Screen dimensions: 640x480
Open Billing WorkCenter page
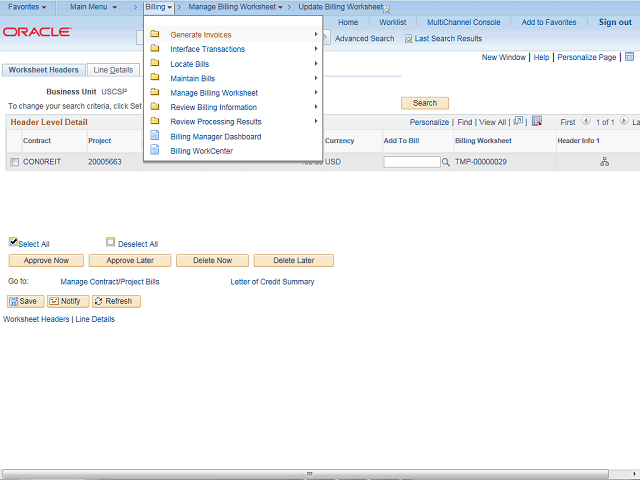tap(201, 151)
